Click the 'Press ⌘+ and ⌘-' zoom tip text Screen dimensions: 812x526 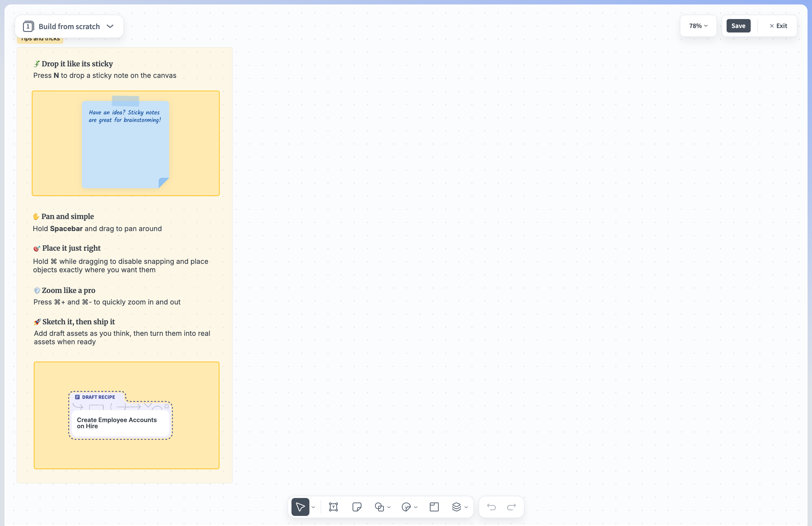pyautogui.click(x=107, y=302)
